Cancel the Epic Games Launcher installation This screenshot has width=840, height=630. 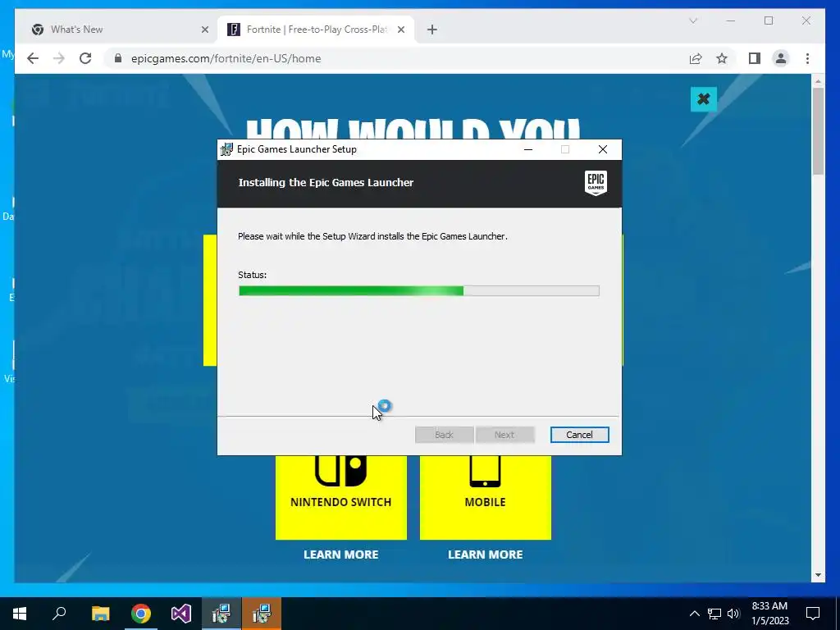(579, 435)
